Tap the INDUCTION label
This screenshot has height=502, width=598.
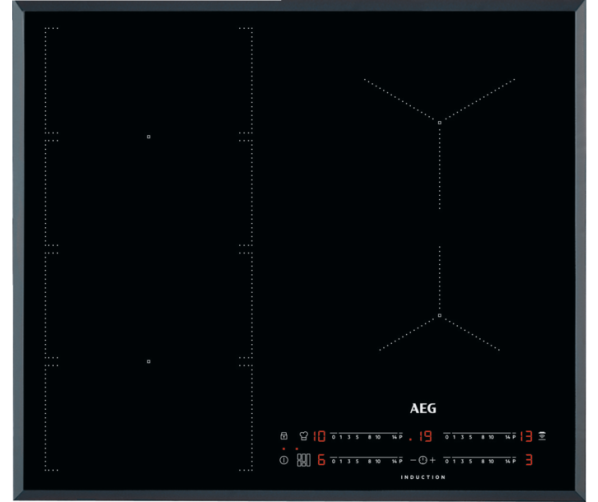423,477
